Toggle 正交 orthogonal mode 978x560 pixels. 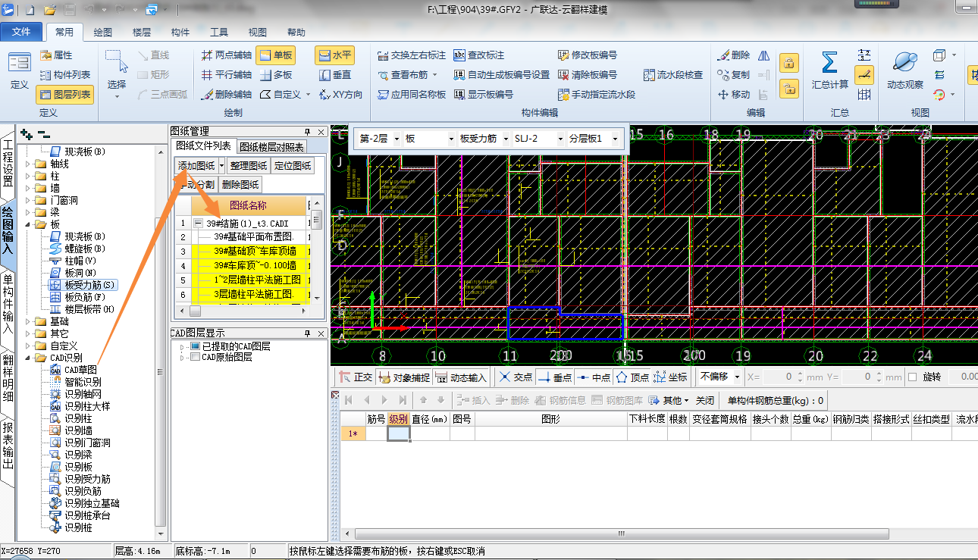[356, 377]
